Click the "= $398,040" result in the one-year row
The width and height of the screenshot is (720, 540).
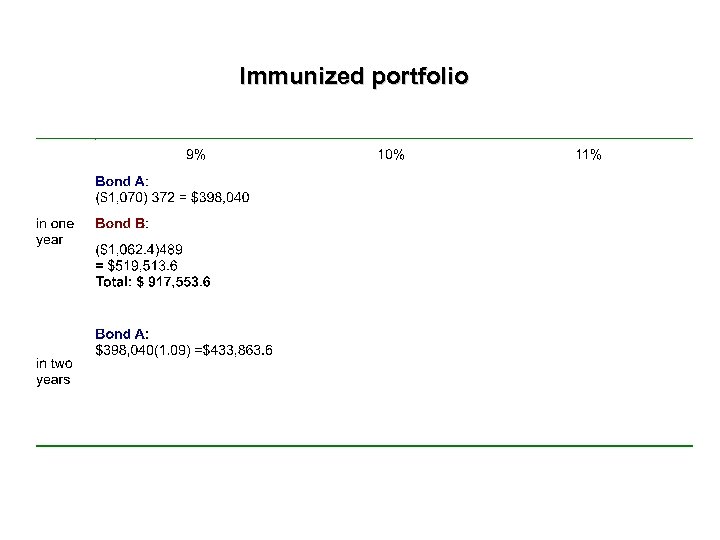click(213, 197)
